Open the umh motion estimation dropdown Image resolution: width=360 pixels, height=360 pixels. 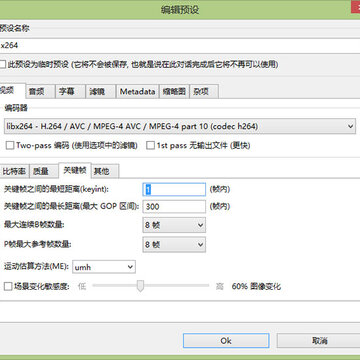coord(104,267)
